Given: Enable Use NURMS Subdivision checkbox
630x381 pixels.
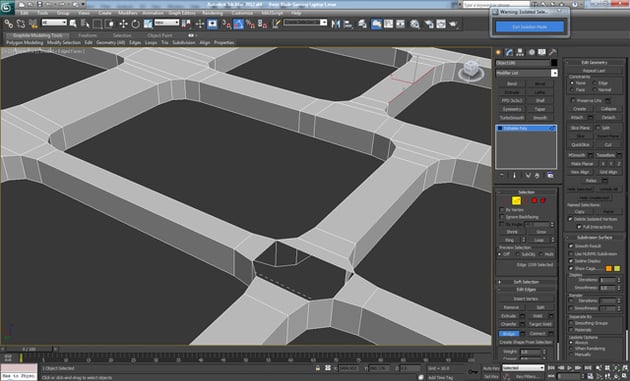Looking at the screenshot, I should pos(571,254).
